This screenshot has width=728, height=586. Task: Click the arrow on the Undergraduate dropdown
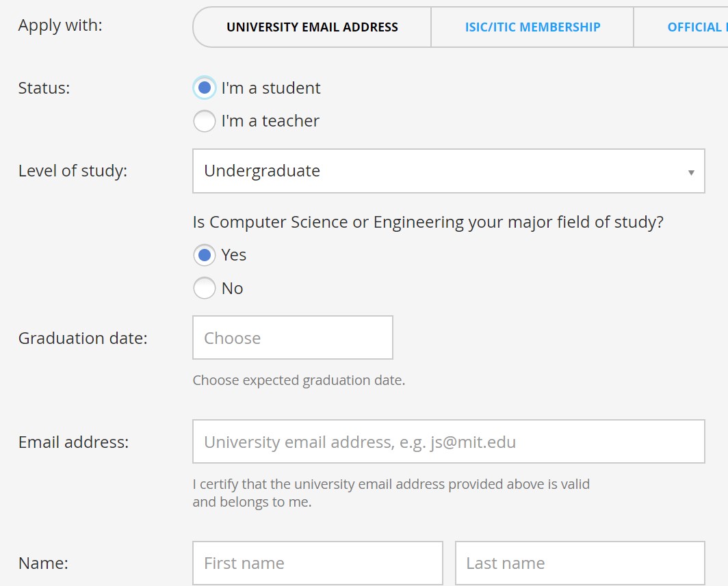coord(691,172)
